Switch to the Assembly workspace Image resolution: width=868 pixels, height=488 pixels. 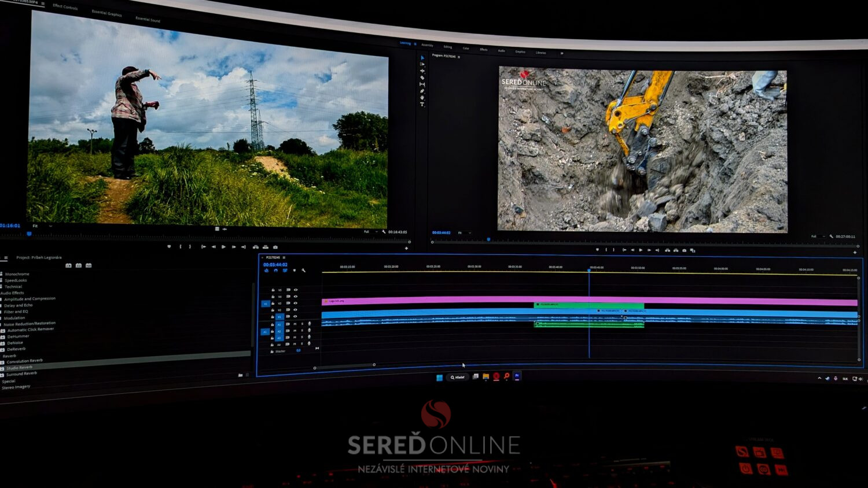[427, 45]
